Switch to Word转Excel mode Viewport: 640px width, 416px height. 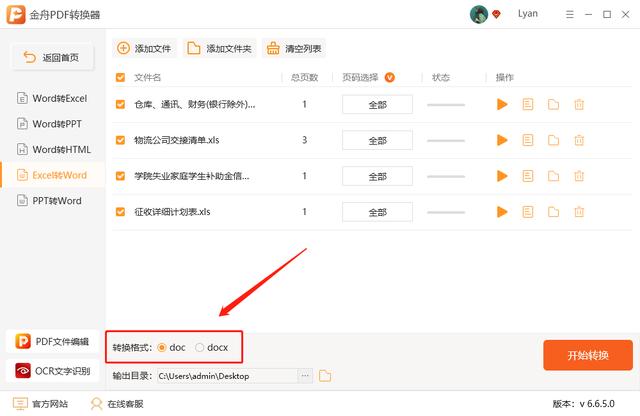[x=52, y=98]
